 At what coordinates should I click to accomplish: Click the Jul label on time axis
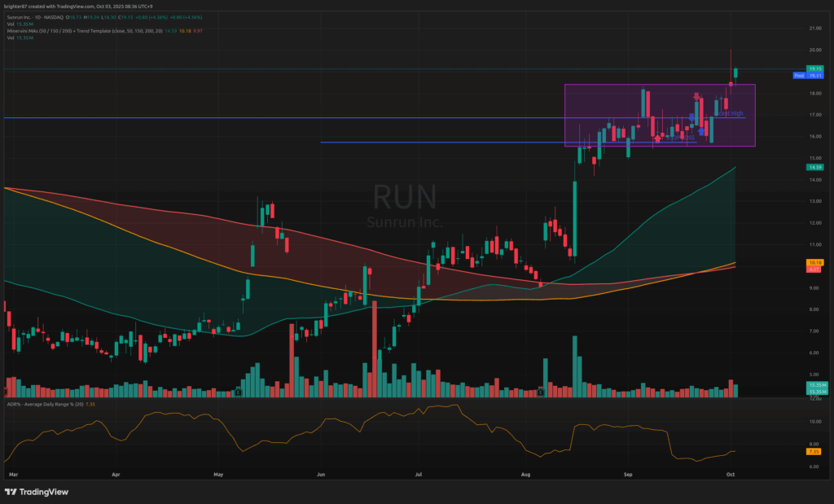pyautogui.click(x=419, y=472)
